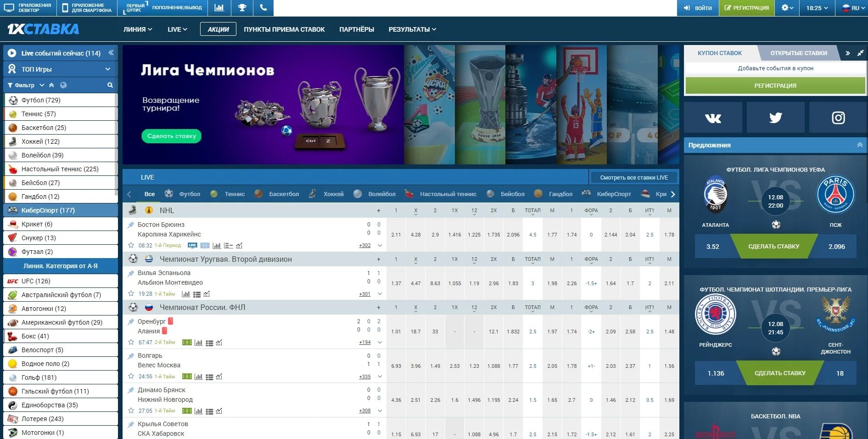Collapse the Предложения panel
The width and height of the screenshot is (868, 439).
860,145
